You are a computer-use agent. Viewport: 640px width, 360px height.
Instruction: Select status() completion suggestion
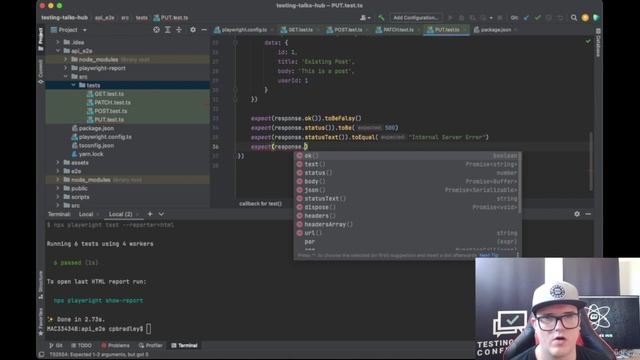(407, 173)
